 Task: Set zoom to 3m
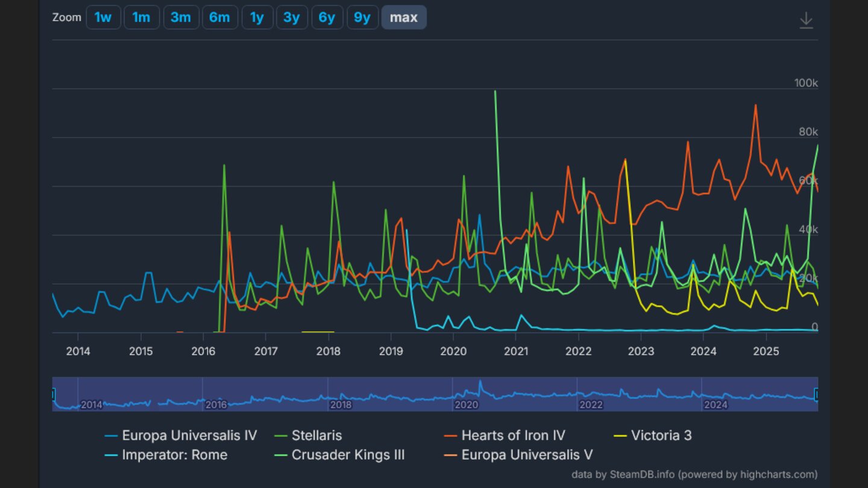coord(180,17)
